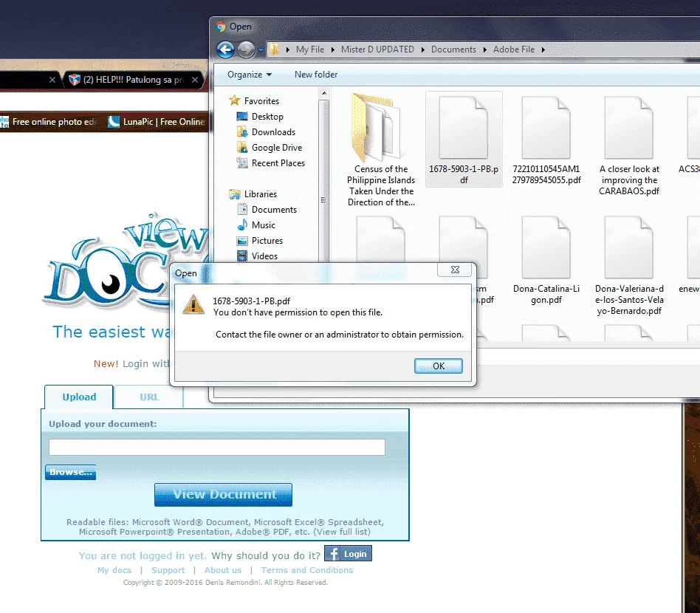Click New folder in the toolbar
Viewport: 700px width, 613px height.
coord(315,75)
